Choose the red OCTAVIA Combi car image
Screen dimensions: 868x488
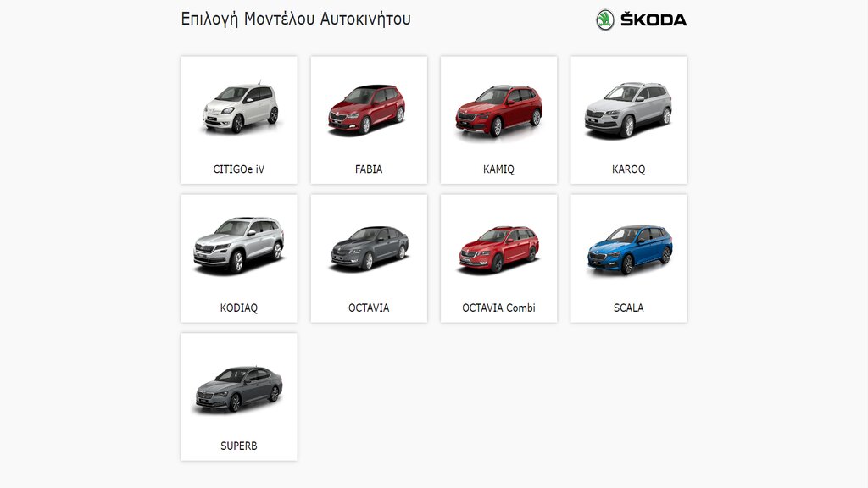click(x=498, y=249)
